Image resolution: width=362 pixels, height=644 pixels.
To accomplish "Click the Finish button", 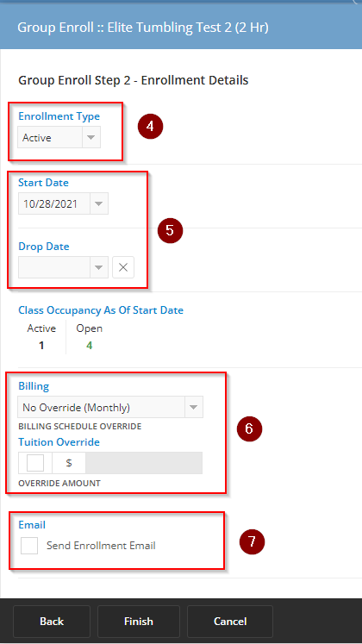I will [138, 622].
